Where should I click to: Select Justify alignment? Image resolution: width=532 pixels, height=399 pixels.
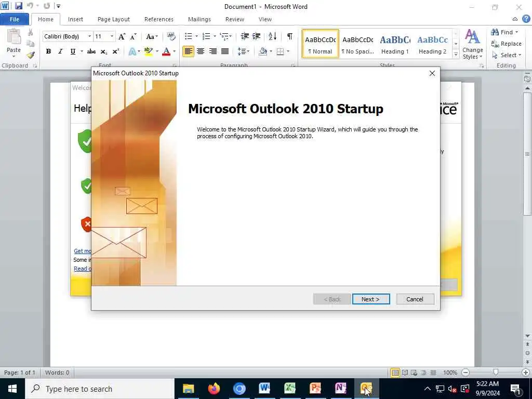coord(225,51)
